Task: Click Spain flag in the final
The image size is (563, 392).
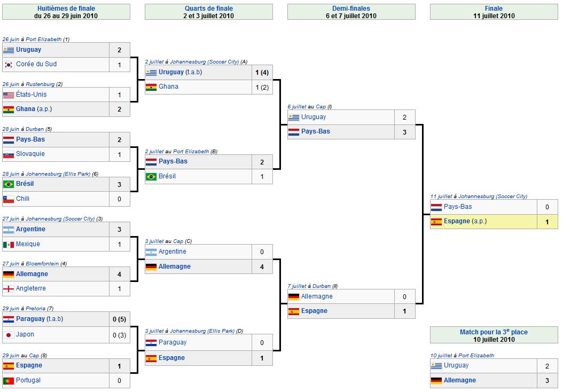Action: [436, 222]
